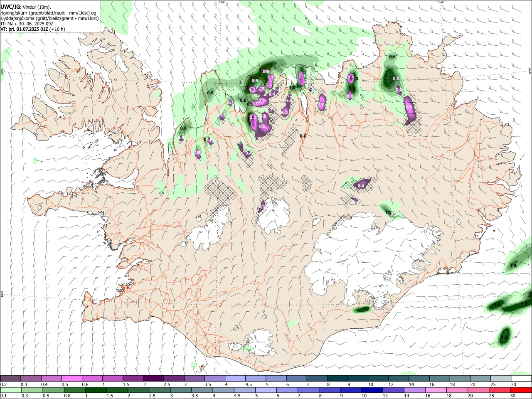Click the '30' label in the upper legend row
This screenshot has width=532, height=399.
513,384
